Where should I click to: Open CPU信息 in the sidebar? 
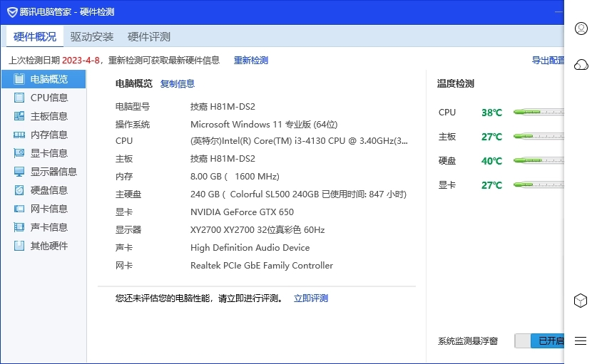click(x=44, y=98)
